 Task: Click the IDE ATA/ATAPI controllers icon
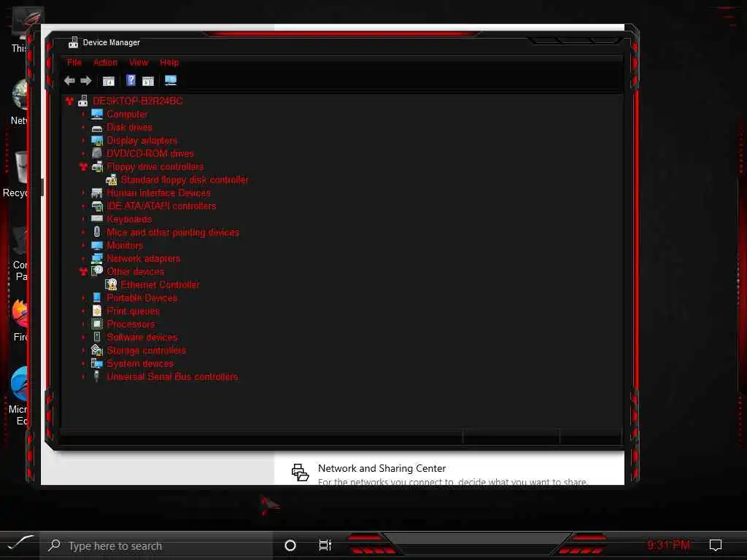97,206
